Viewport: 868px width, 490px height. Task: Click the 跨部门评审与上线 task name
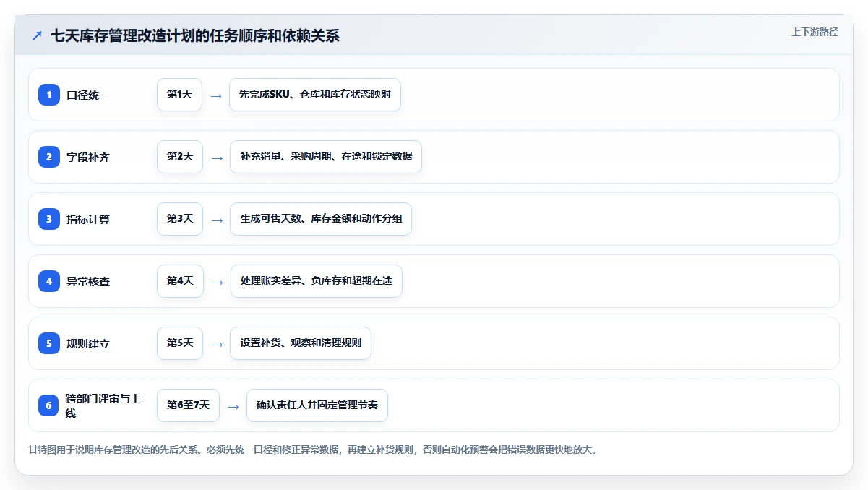[103, 406]
